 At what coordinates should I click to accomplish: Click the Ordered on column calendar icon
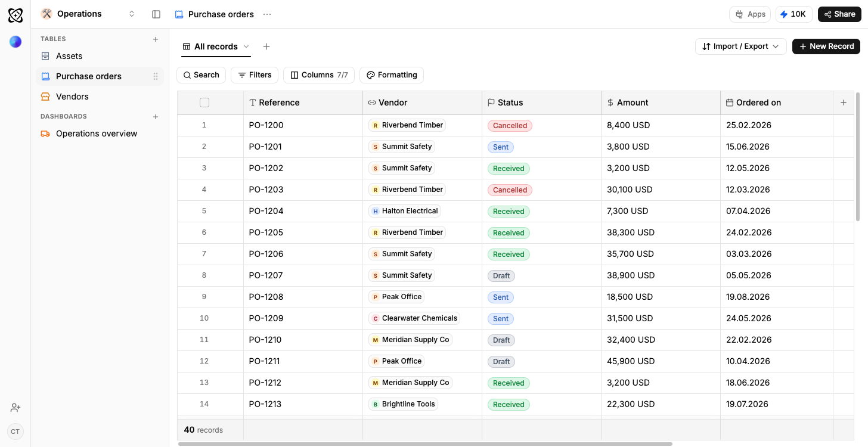pyautogui.click(x=730, y=103)
